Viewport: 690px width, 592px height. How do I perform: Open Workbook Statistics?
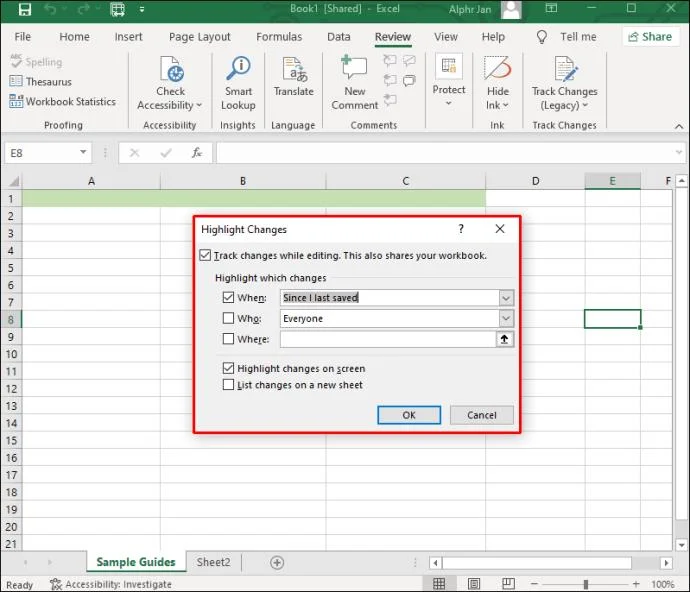(62, 102)
